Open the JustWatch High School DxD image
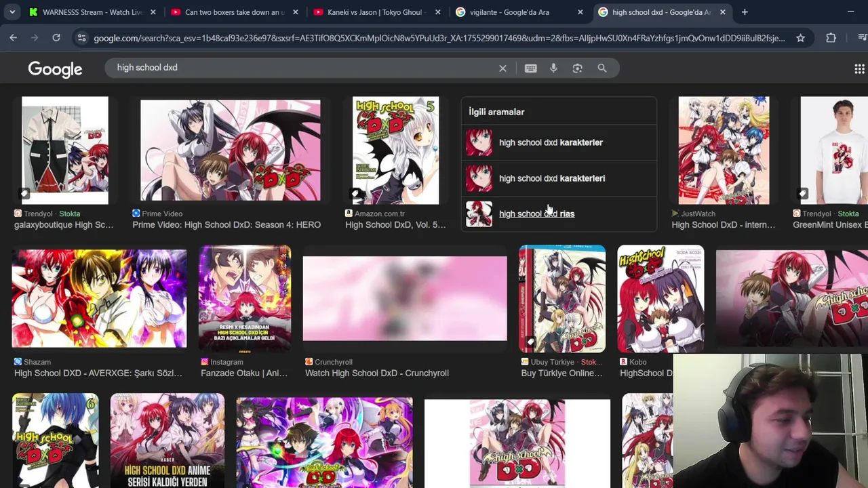Screen dimensions: 868x488 coord(724,150)
